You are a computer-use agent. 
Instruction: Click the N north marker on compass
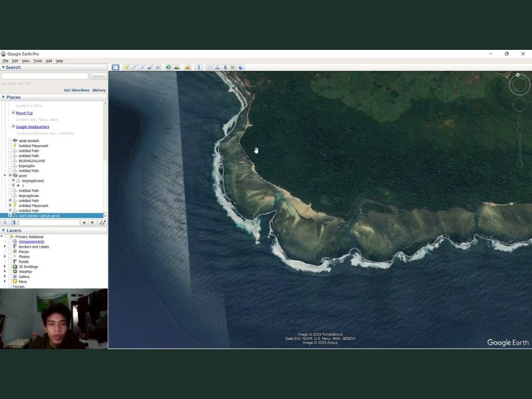click(517, 74)
